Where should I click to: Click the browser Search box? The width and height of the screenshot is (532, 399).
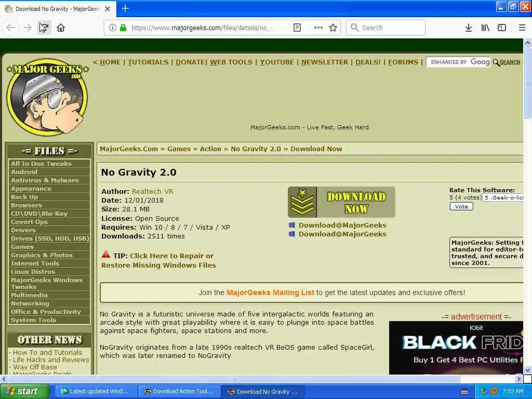386,28
